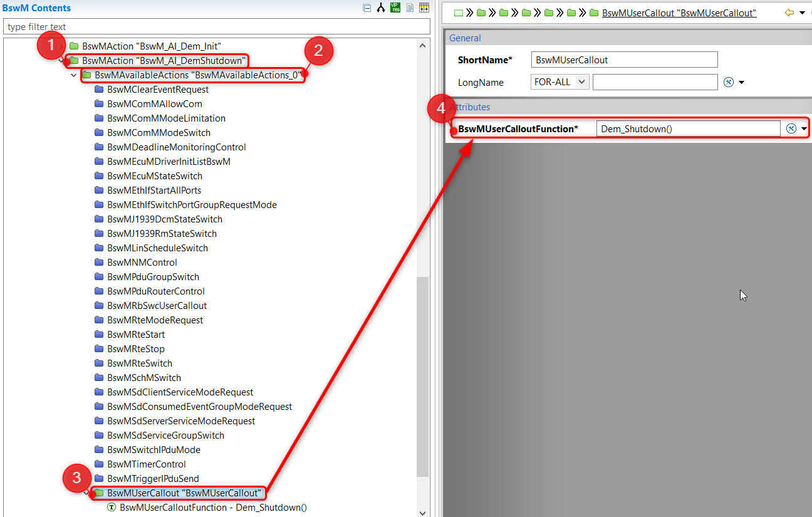Click the BswMEcuMDriverInitListBswM folder icon
The width and height of the screenshot is (812, 517).
pyautogui.click(x=99, y=161)
